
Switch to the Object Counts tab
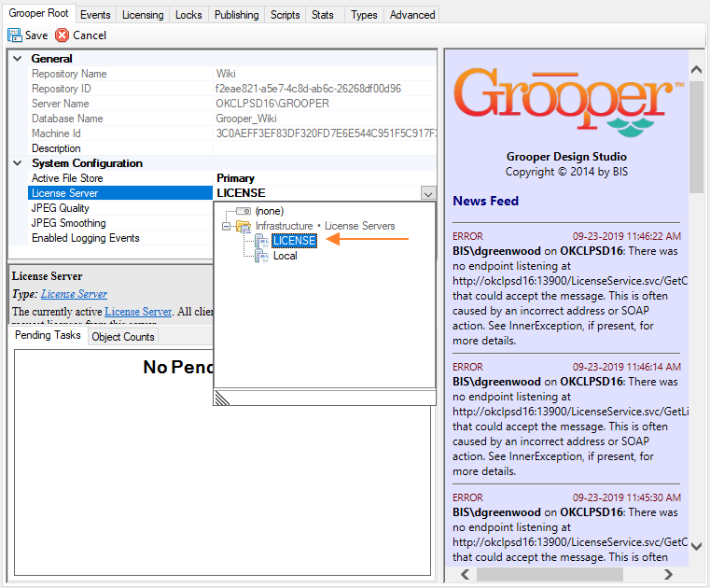pyautogui.click(x=123, y=337)
